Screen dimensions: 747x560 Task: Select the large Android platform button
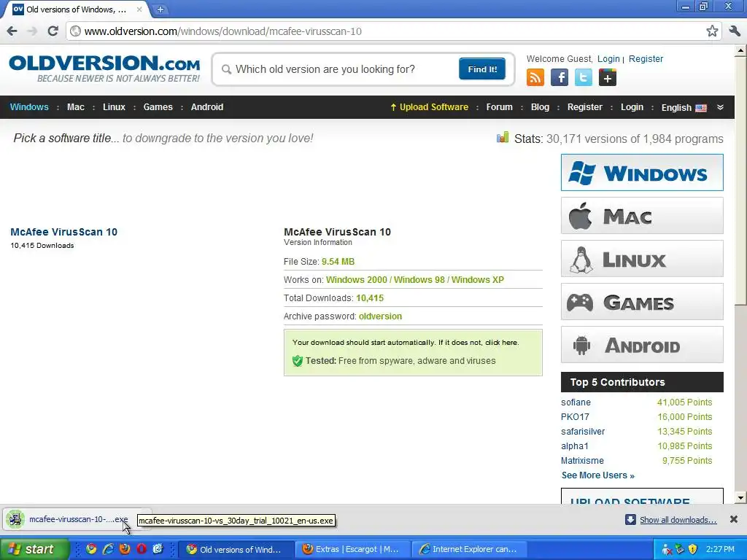(642, 345)
